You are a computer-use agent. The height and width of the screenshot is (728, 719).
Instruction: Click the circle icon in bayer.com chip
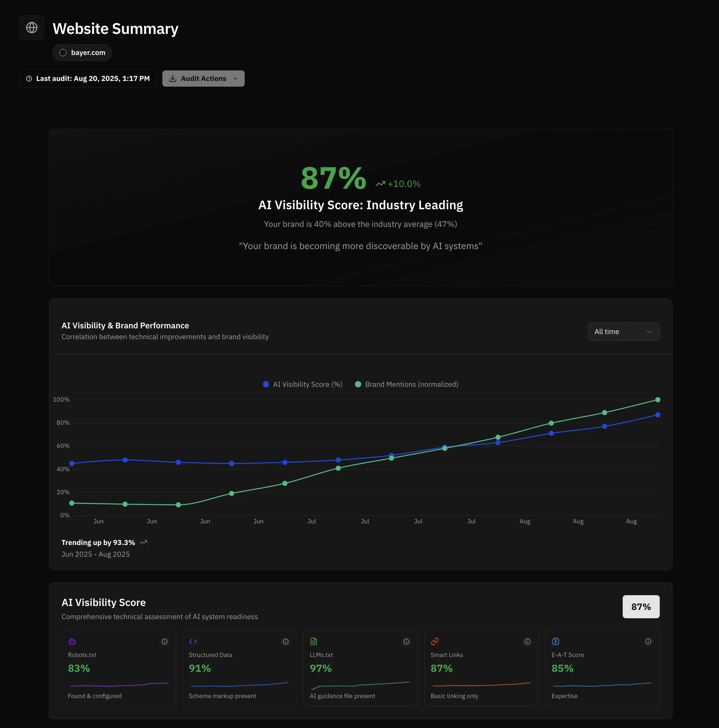63,52
